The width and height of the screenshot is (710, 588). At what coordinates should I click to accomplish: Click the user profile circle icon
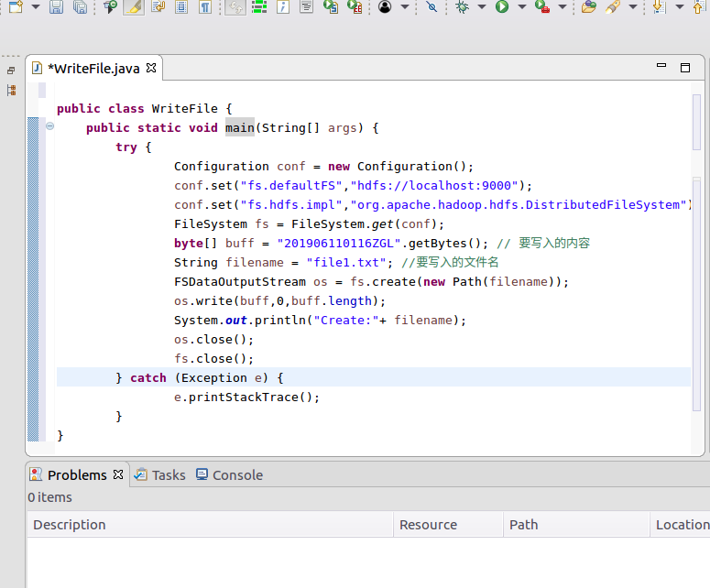click(x=385, y=6)
